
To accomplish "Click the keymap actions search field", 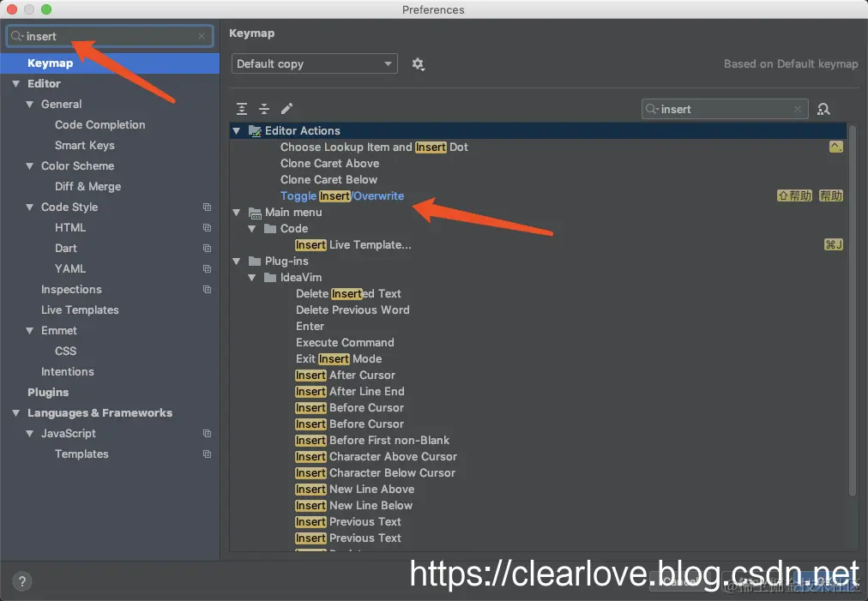I will pyautogui.click(x=725, y=110).
